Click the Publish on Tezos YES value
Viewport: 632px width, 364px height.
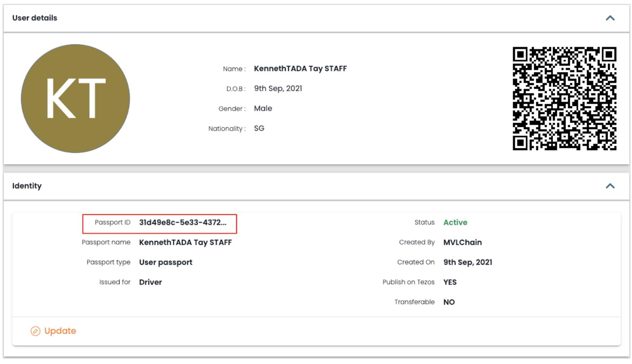(x=450, y=282)
